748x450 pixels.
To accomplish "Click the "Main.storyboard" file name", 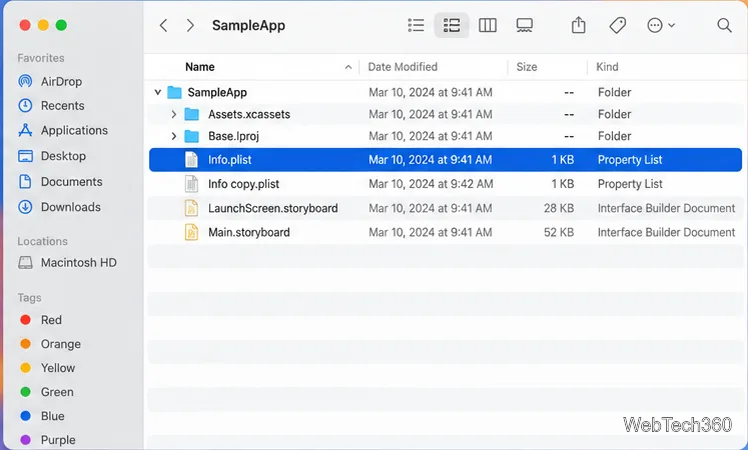I will pyautogui.click(x=249, y=232).
